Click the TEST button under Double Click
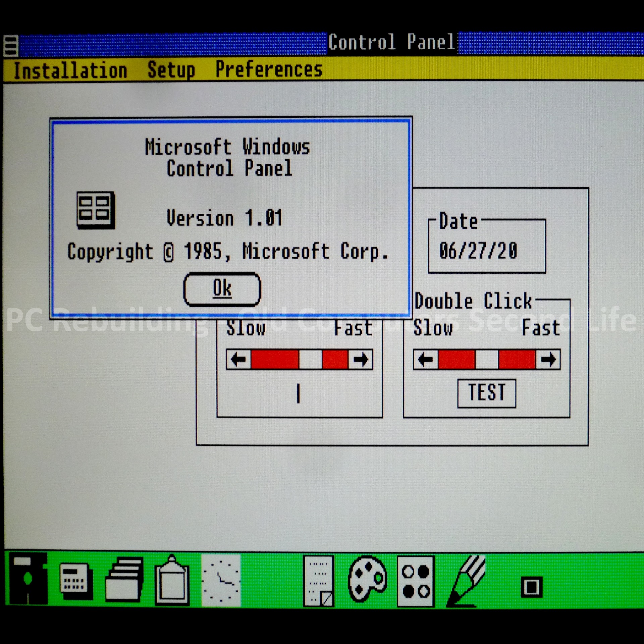This screenshot has width=644, height=644. pos(487,393)
